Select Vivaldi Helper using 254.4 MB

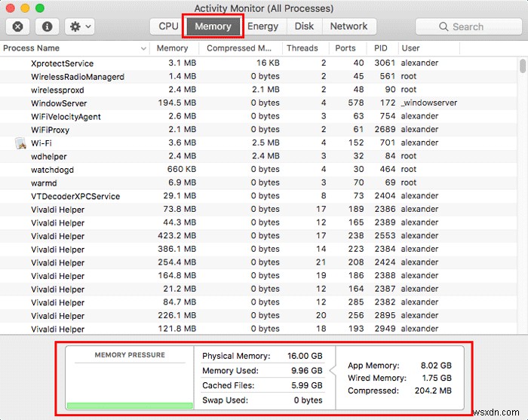259,263
